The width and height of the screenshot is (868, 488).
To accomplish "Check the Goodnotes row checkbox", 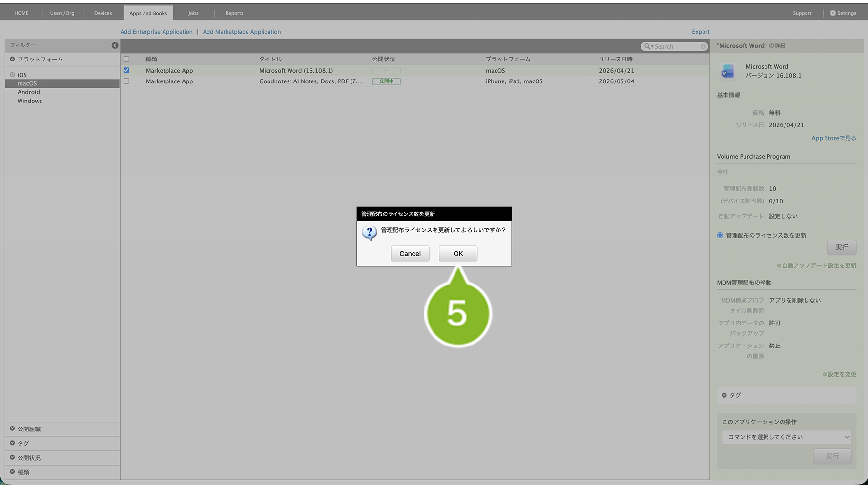I will pos(126,81).
